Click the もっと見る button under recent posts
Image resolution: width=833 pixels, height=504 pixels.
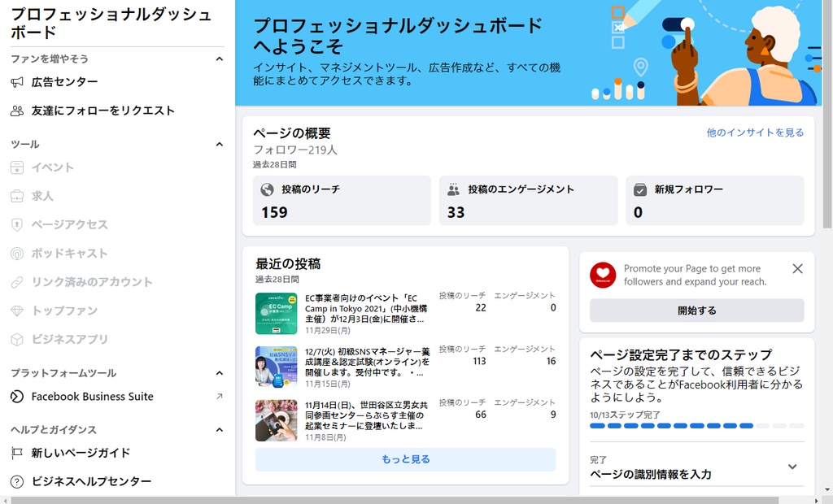coord(404,460)
